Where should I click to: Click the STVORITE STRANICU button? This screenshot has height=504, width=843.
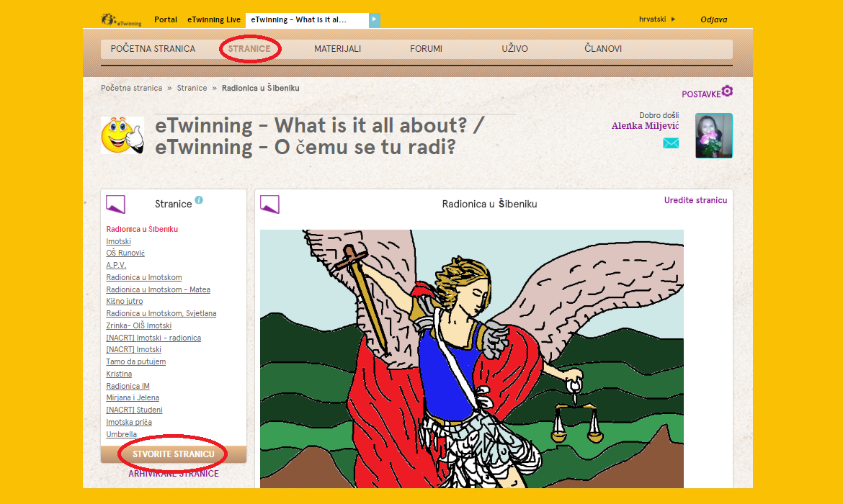(173, 454)
